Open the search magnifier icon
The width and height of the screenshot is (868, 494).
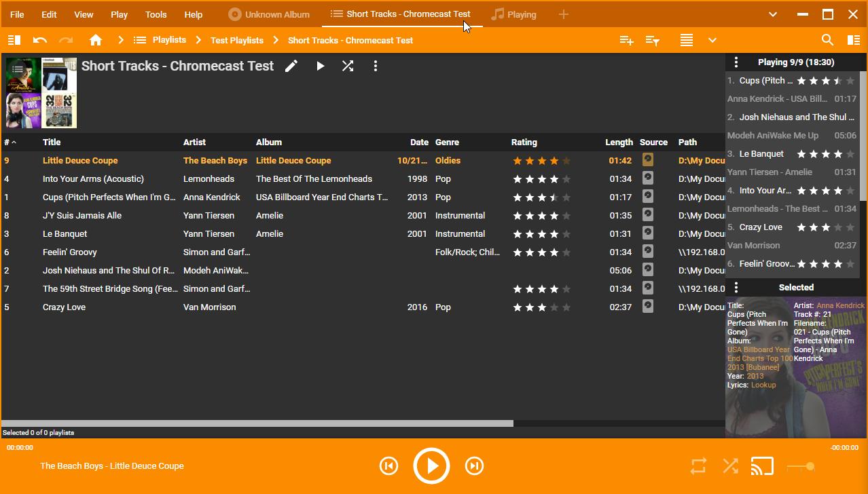point(827,40)
